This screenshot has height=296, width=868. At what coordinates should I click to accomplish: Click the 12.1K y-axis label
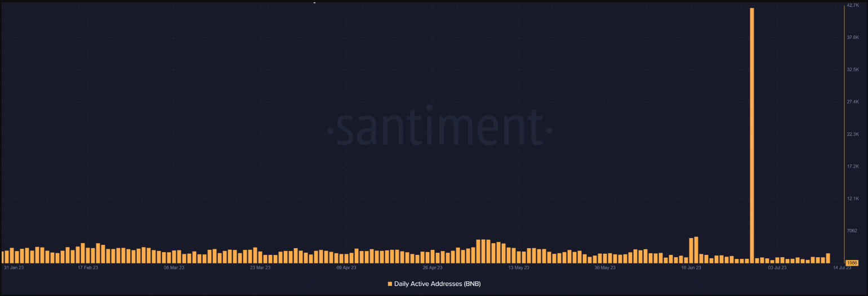point(852,199)
